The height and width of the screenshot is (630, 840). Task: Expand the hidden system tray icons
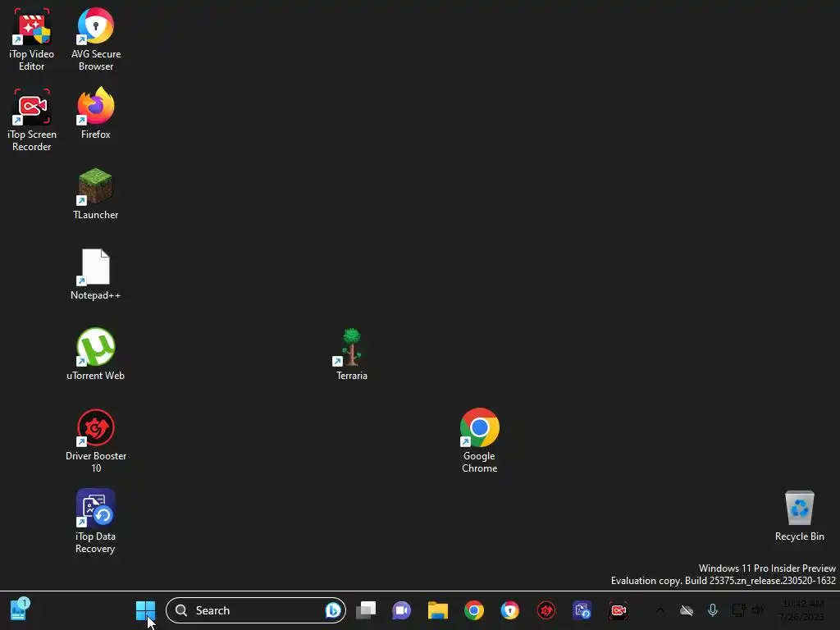660,610
